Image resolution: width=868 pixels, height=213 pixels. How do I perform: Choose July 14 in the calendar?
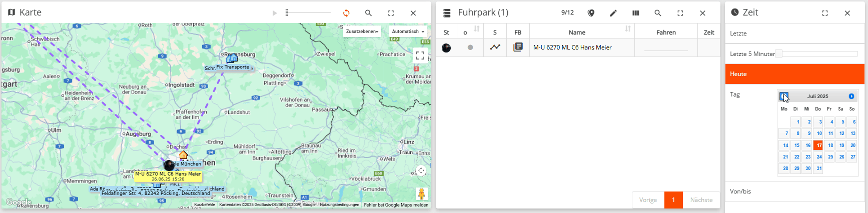pos(784,145)
